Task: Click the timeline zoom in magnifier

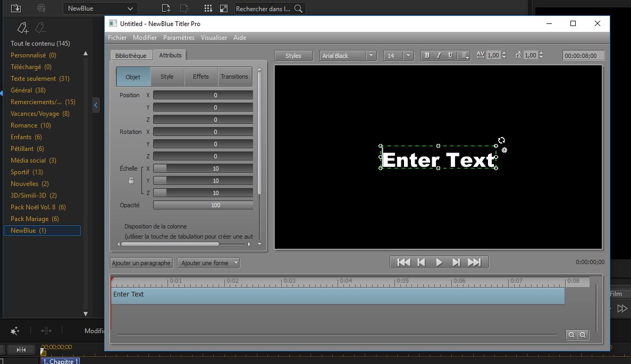Action: coord(583,335)
